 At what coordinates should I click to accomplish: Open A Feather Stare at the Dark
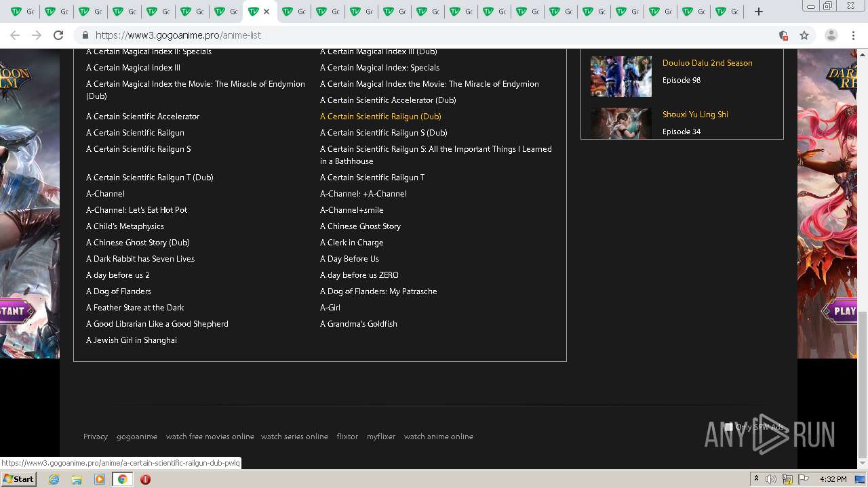click(135, 308)
